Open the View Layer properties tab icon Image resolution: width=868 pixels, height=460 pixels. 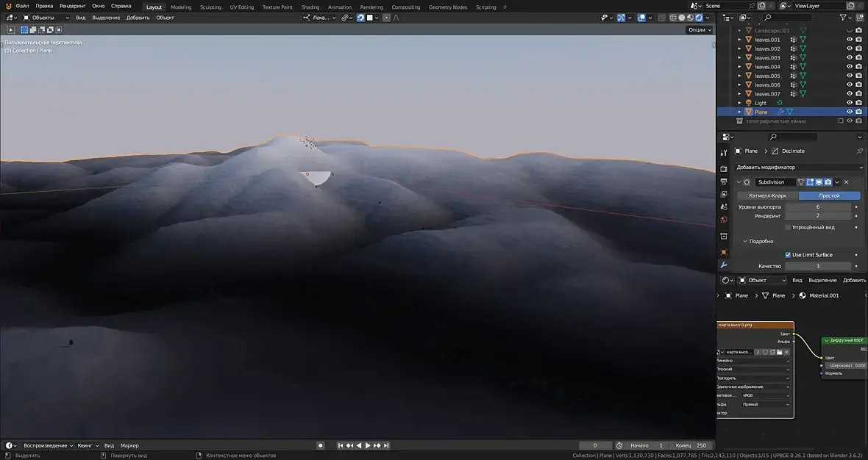click(724, 194)
